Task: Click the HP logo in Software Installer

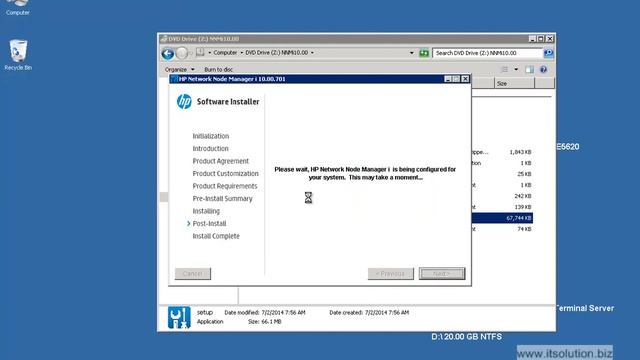Action: 184,101
